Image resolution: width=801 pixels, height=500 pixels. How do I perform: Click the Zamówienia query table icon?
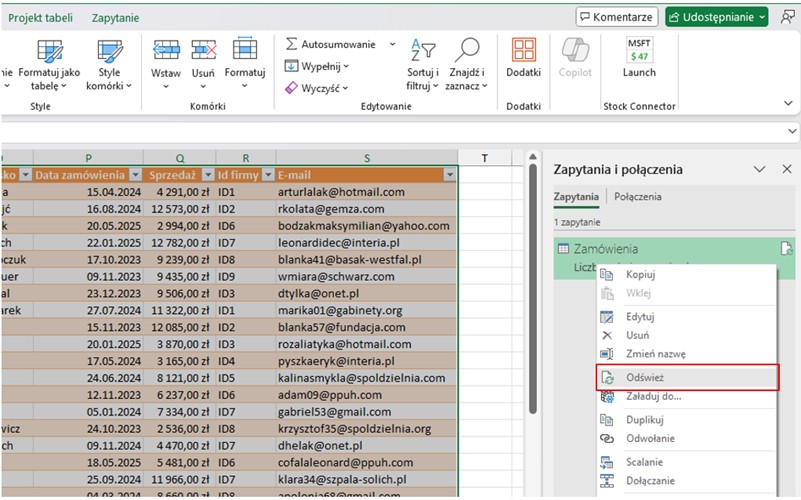coord(563,249)
